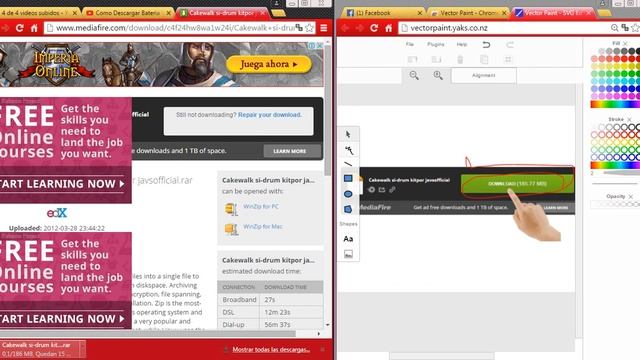Go to home page in Vector Paint window
The image size is (640, 360).
click(388, 28)
